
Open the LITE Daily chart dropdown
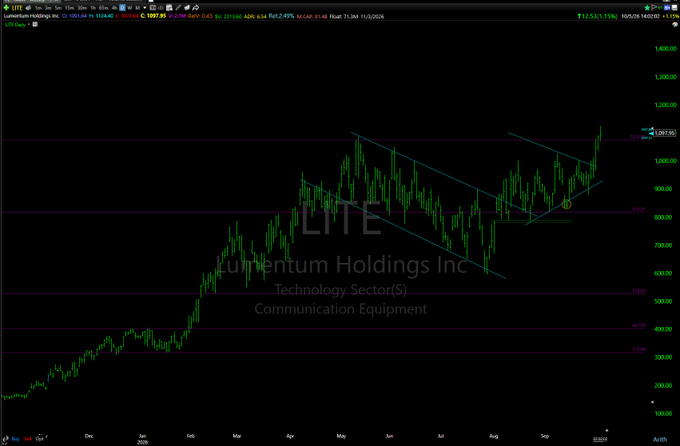(17, 25)
